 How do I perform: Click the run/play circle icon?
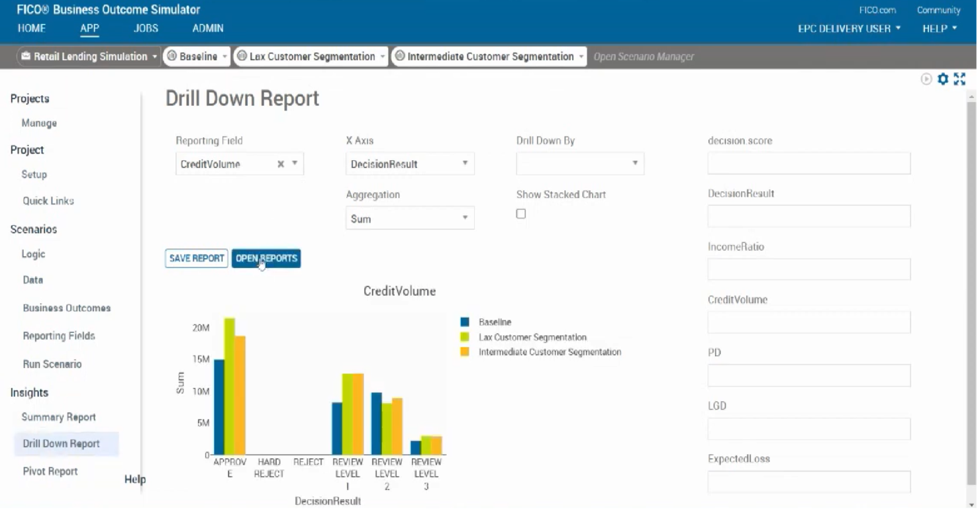point(926,78)
